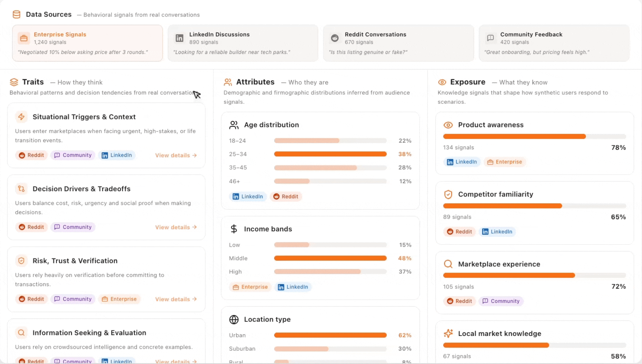Switch to the Reddit Conversations source card
The width and height of the screenshot is (642, 364).
point(398,43)
